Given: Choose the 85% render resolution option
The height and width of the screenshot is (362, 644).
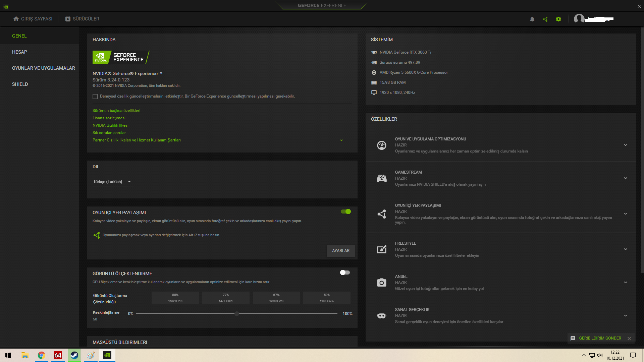Looking at the screenshot, I should point(175,298).
